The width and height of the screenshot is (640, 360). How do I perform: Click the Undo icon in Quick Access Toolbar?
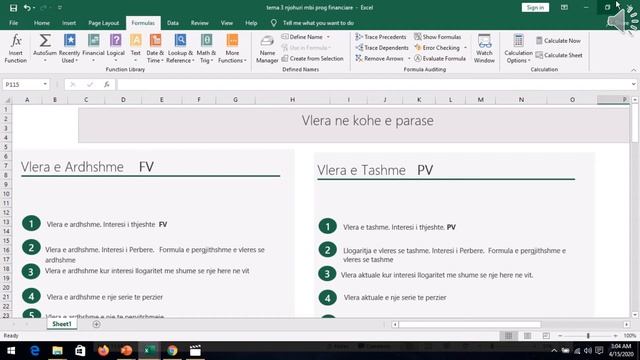(27, 8)
